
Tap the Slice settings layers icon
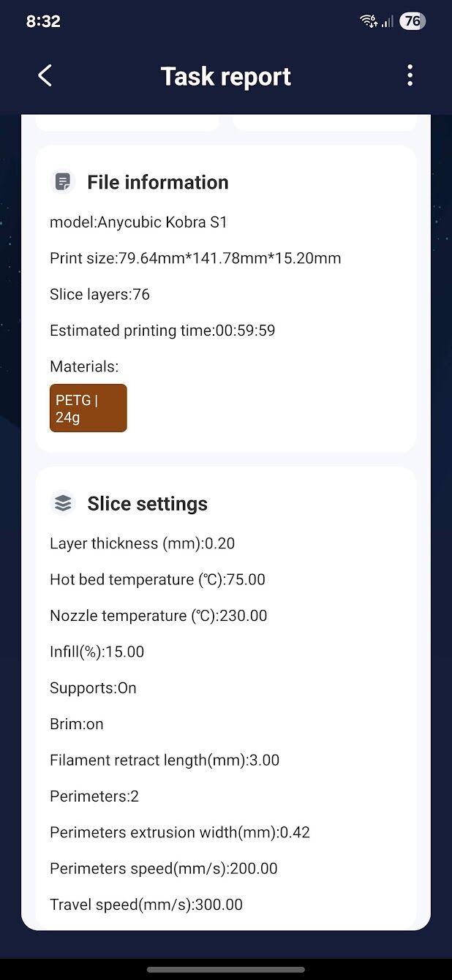[63, 503]
